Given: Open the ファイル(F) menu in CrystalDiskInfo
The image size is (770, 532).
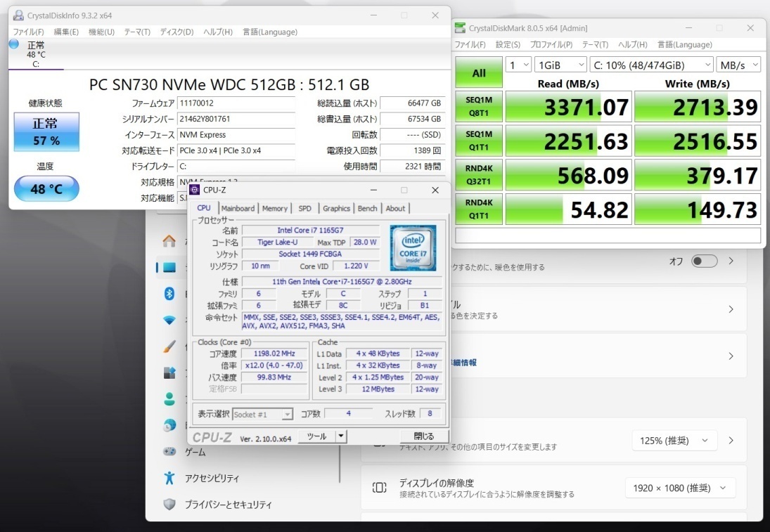Looking at the screenshot, I should [x=29, y=32].
